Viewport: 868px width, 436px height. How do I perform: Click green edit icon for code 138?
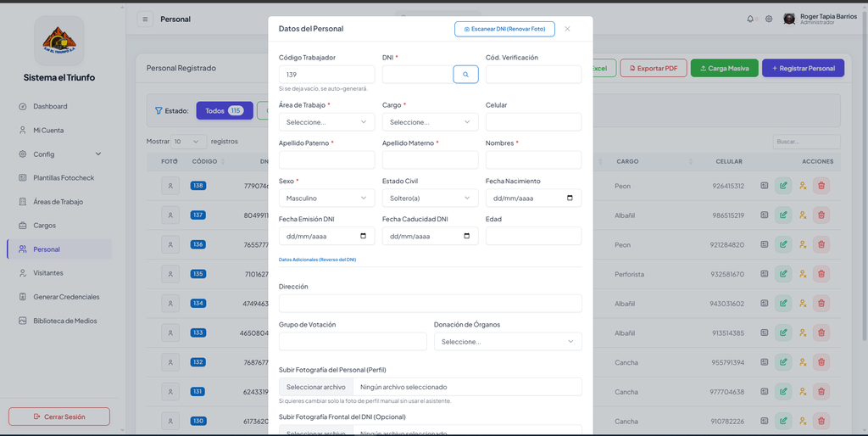click(782, 186)
